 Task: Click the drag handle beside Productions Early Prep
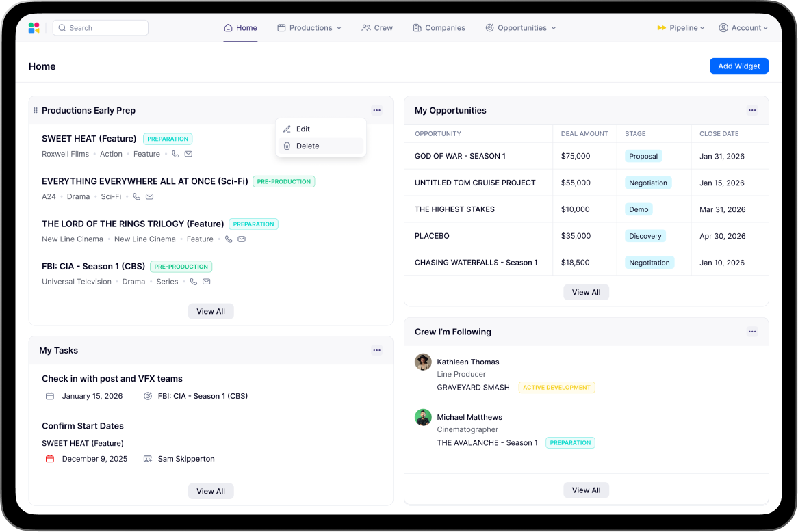point(36,111)
